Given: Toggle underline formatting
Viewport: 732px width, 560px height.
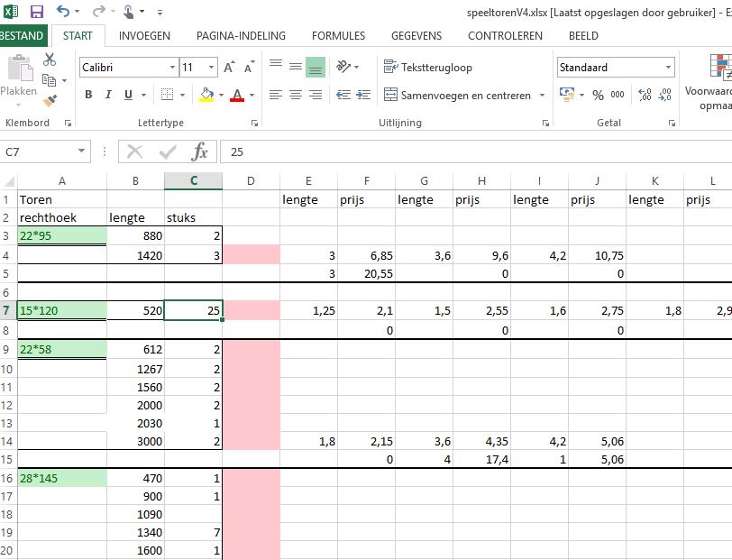Looking at the screenshot, I should pos(129,95).
